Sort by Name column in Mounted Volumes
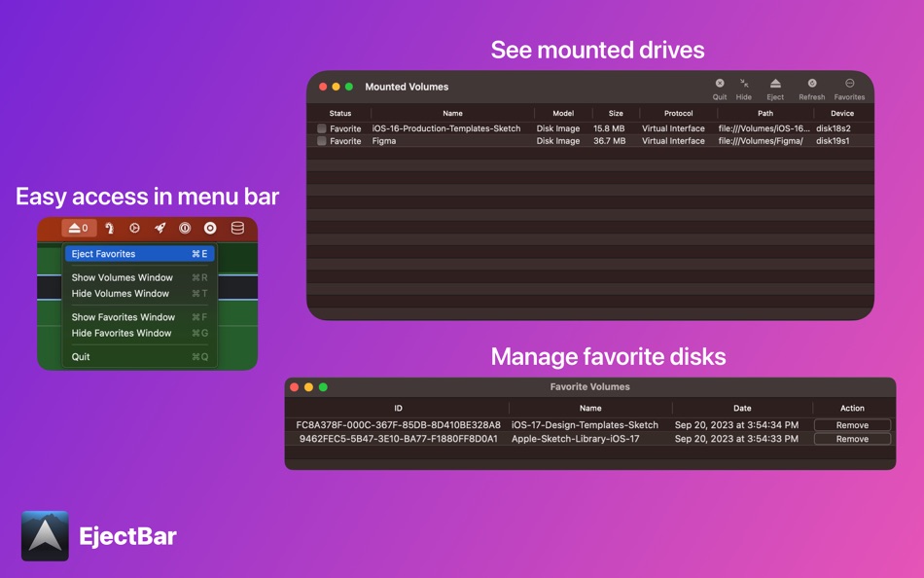The image size is (924, 578). (452, 113)
